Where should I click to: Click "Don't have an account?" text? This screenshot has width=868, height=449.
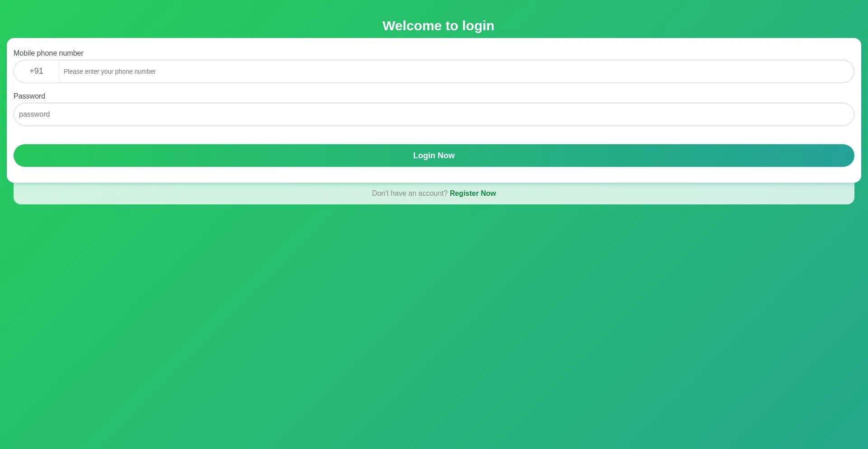(410, 194)
